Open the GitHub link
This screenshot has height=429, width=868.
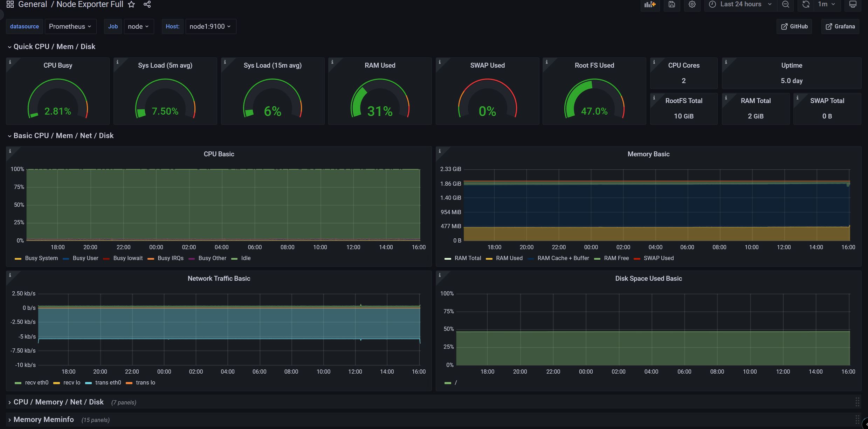coord(794,27)
